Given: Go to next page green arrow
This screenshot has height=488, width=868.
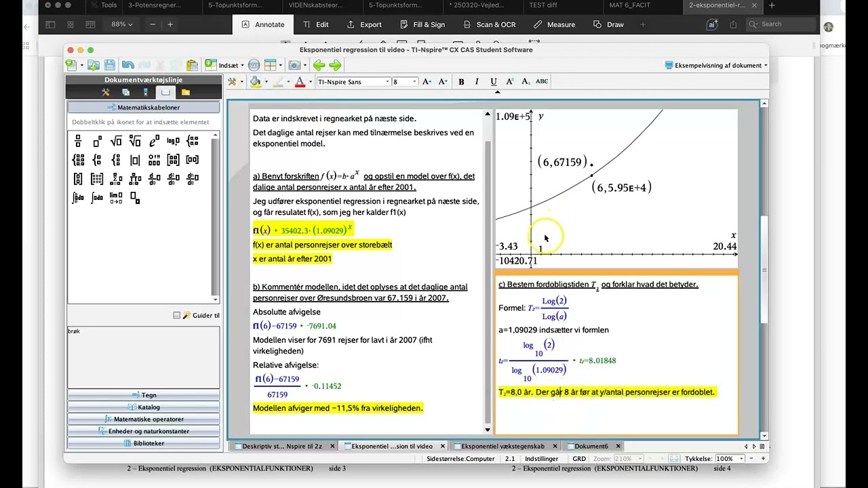Looking at the screenshot, I should [x=335, y=65].
